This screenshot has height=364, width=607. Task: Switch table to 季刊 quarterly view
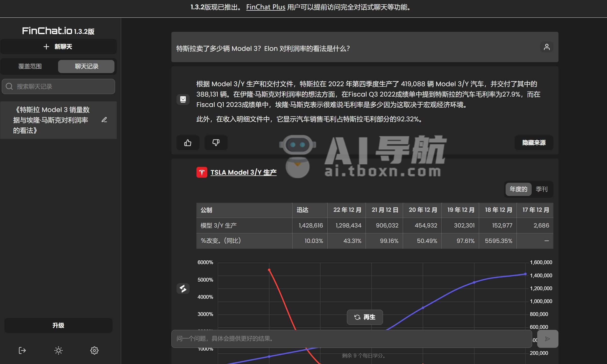(x=542, y=189)
